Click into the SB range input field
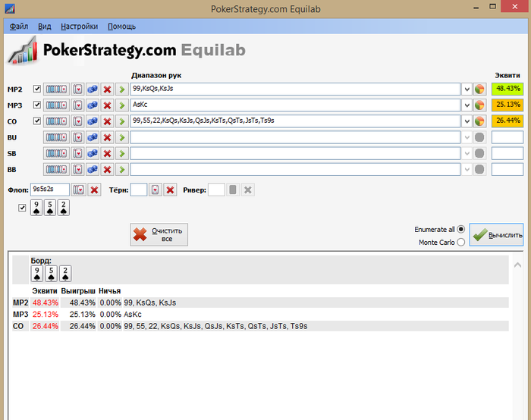 [295, 153]
